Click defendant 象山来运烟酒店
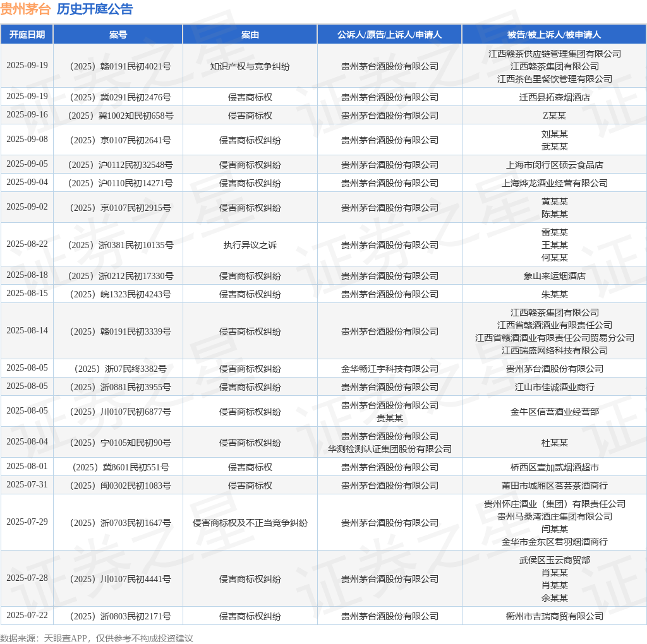This screenshot has width=647, height=644. click(555, 277)
